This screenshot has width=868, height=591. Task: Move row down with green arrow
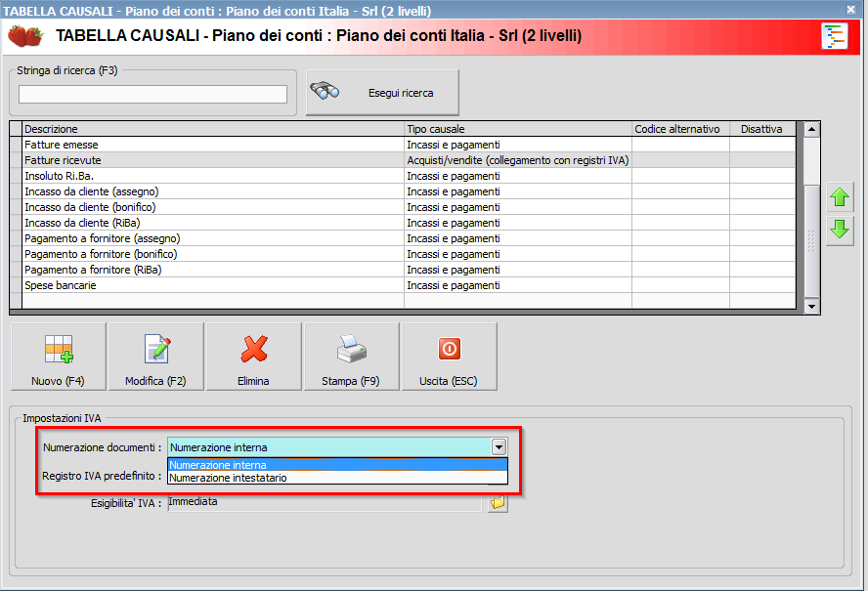840,230
